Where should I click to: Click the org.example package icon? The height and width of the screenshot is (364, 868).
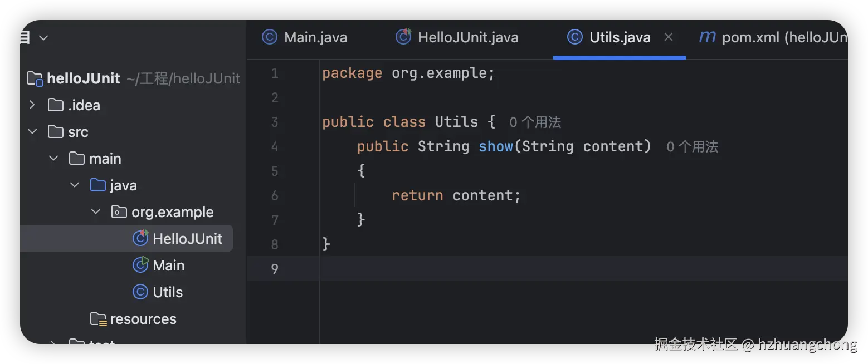pos(119,211)
